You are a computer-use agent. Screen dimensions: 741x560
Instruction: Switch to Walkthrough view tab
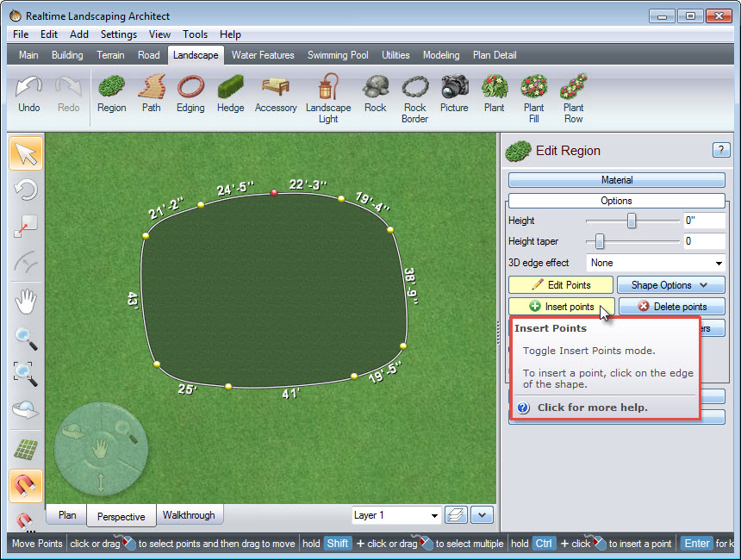[x=189, y=514]
